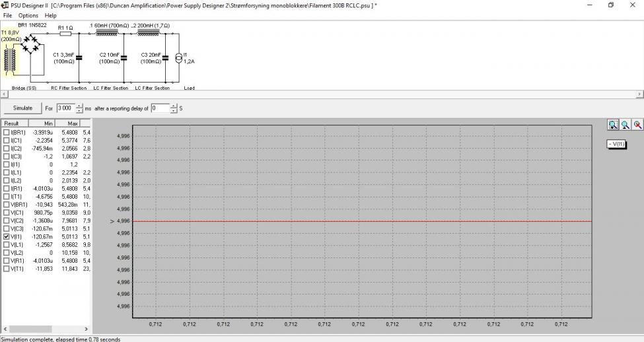Enable the V(C1) result checkbox
644x342 pixels.
6,213
